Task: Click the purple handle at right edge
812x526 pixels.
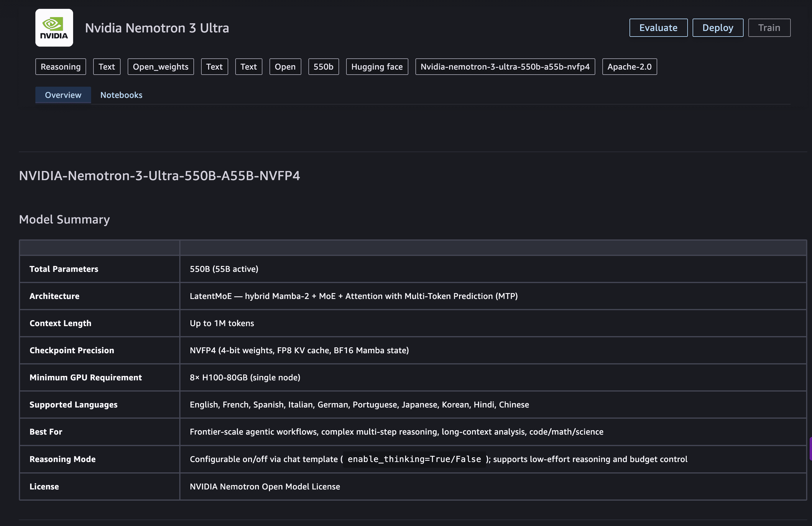Action: pyautogui.click(x=810, y=449)
